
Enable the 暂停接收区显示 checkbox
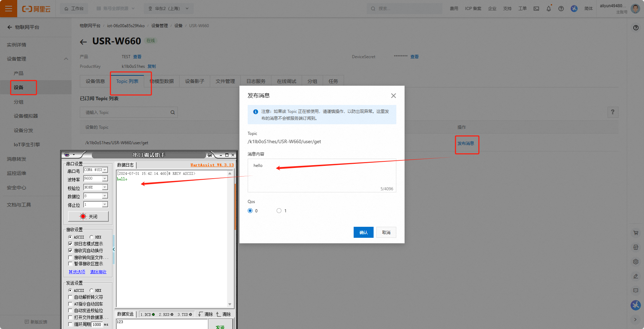tap(71, 264)
